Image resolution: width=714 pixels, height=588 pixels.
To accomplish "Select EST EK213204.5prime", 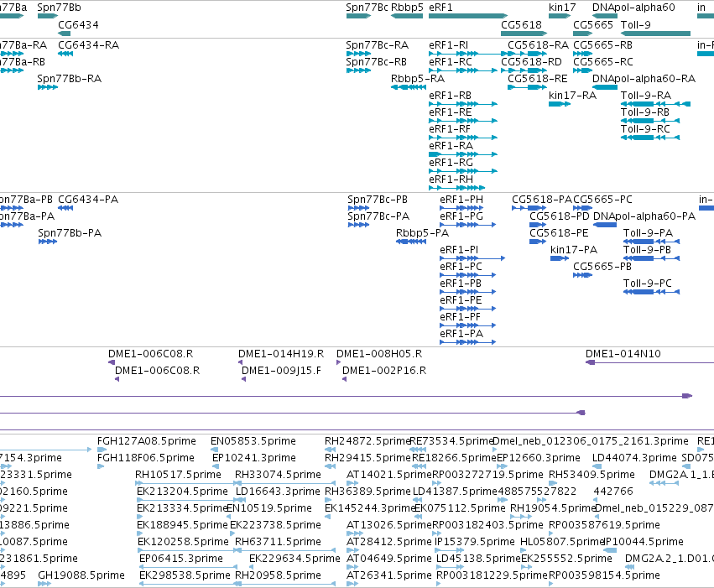I will [x=182, y=492].
